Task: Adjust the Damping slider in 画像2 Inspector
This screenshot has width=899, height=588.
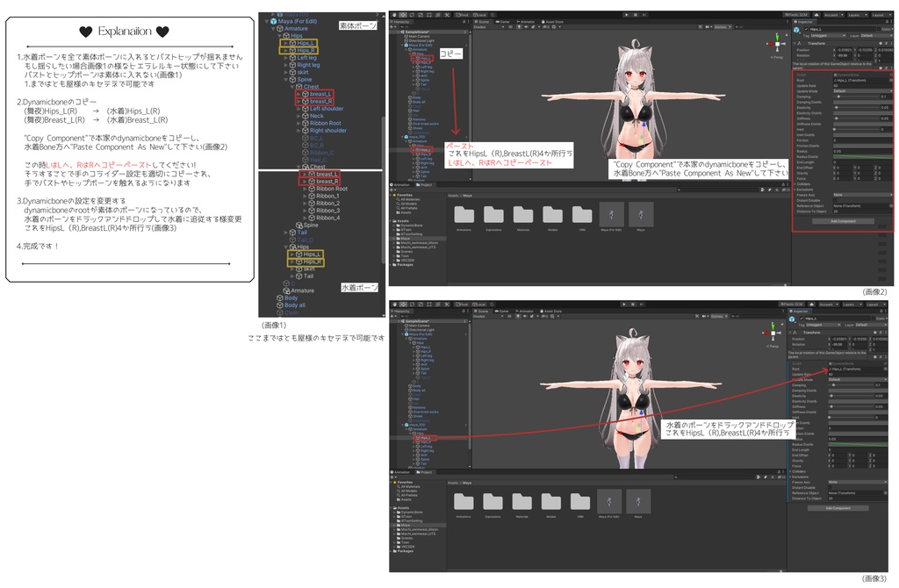Action: [857, 97]
